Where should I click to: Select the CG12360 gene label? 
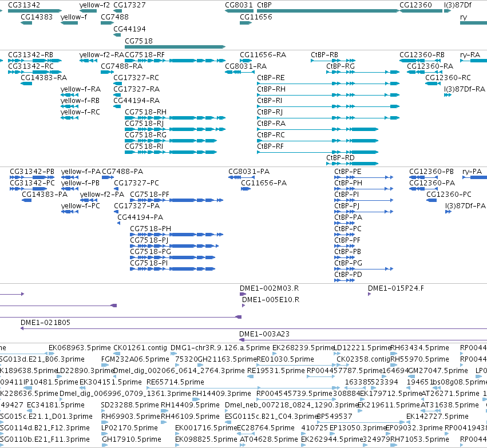coord(415,5)
